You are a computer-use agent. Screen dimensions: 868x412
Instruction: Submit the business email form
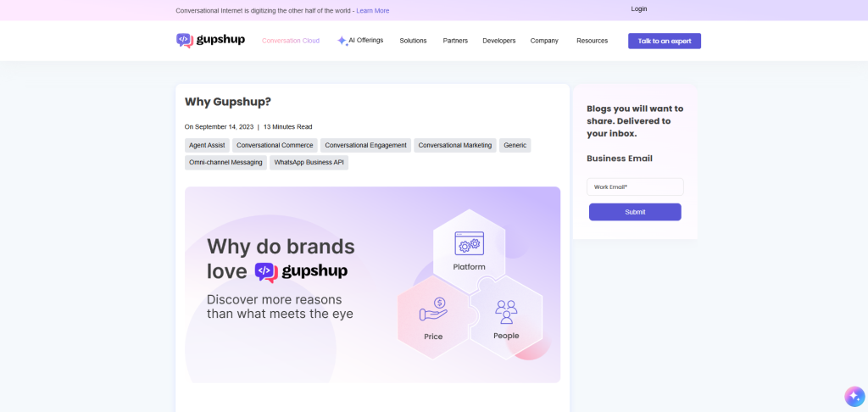[635, 212]
